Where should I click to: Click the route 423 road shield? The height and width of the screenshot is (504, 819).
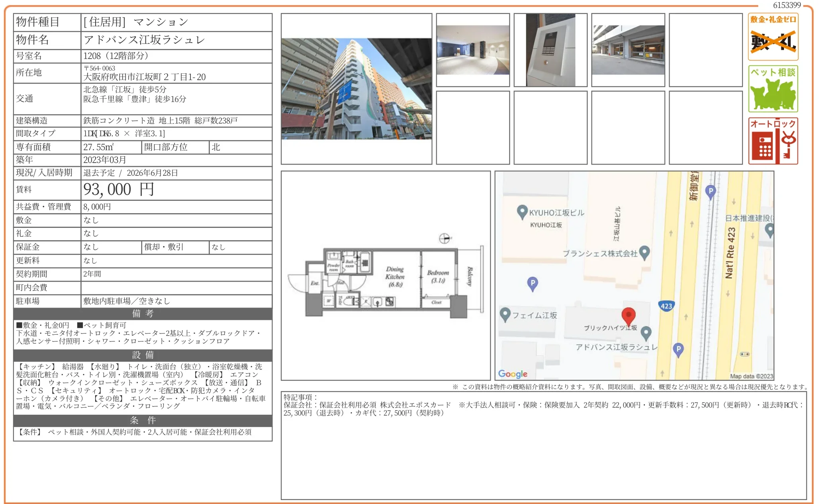click(x=666, y=306)
